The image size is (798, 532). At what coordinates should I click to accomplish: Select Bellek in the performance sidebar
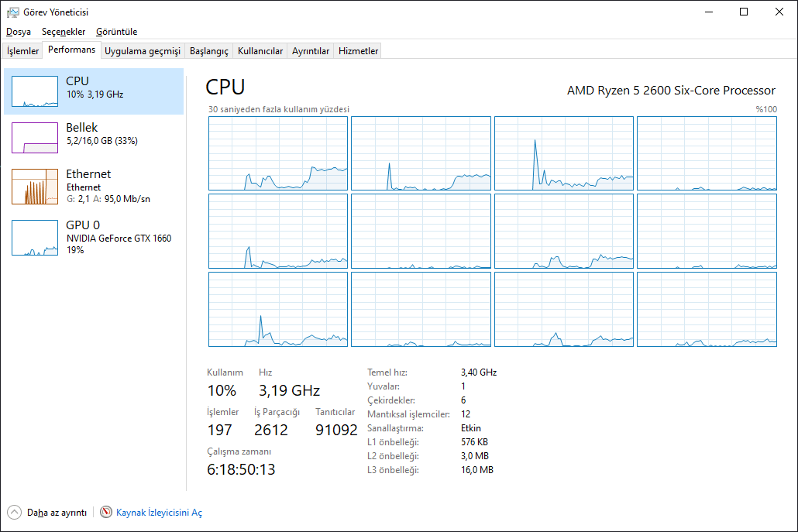(x=94, y=138)
